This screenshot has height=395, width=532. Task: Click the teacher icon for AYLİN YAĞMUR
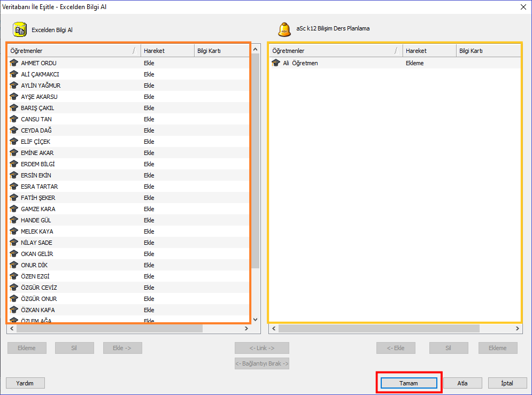(14, 85)
